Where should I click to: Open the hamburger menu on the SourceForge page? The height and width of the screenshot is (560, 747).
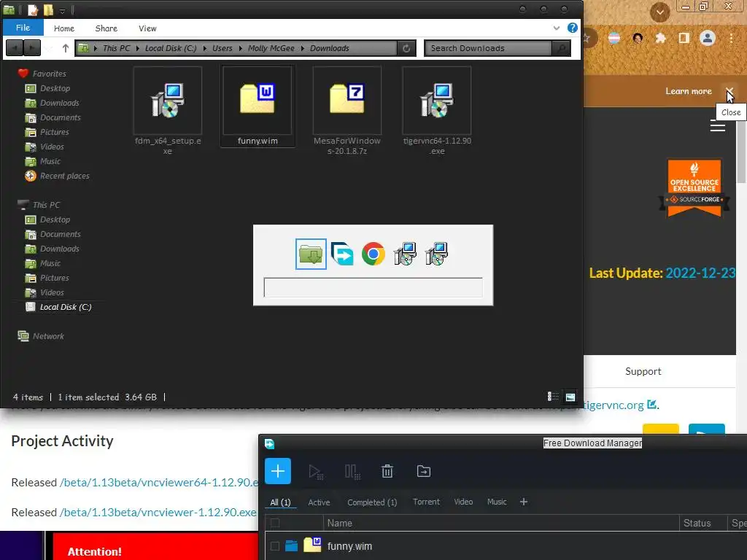point(718,125)
